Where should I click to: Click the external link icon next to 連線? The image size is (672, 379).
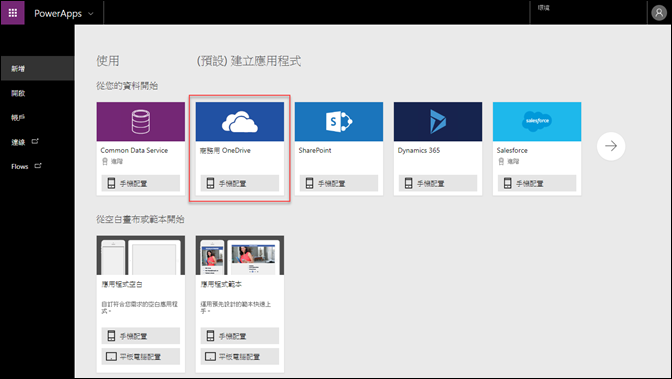point(35,141)
